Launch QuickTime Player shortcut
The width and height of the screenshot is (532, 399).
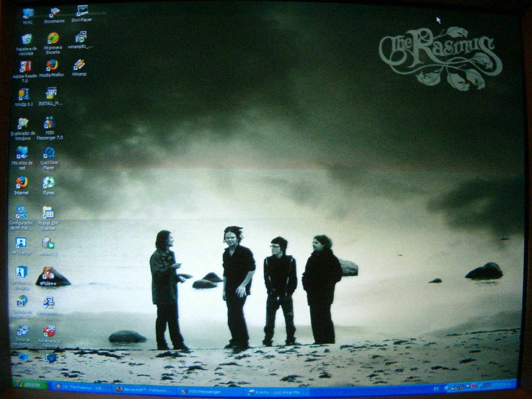[x=49, y=158]
